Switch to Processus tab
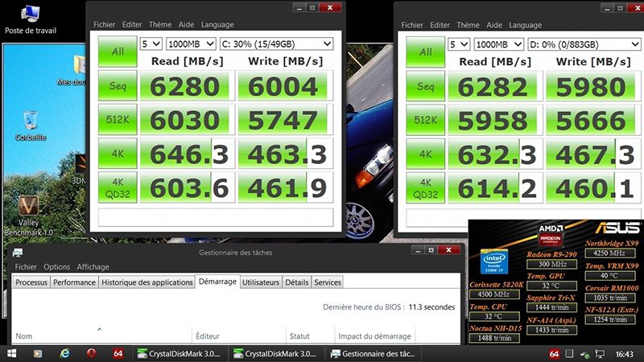This screenshot has width=644, height=362. click(x=31, y=282)
